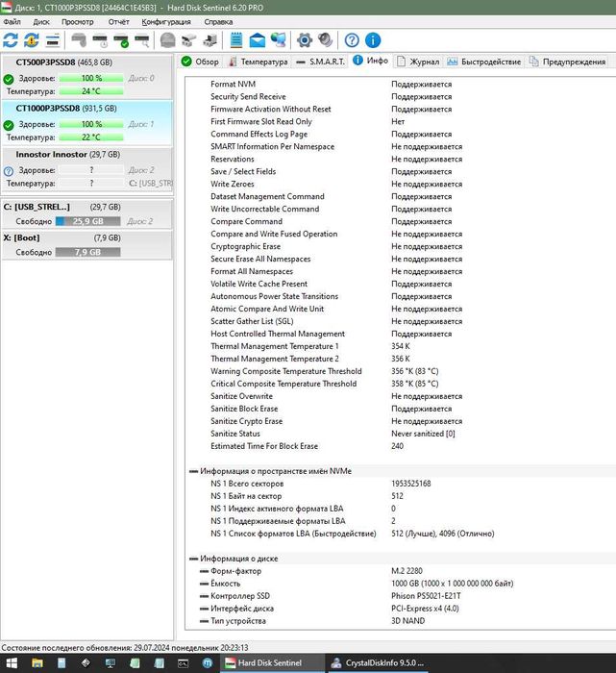Click the globe and monitor network icon
The height and width of the screenshot is (673, 616).
pos(279,40)
